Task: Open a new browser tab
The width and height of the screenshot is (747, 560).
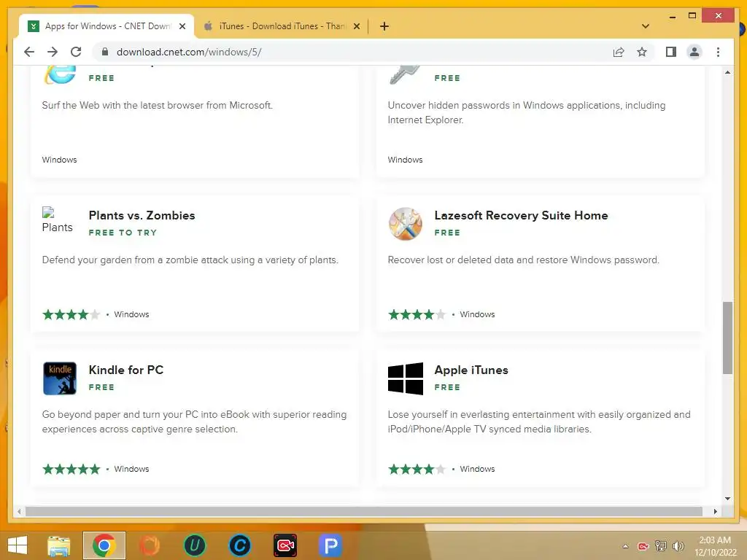Action: click(x=384, y=26)
